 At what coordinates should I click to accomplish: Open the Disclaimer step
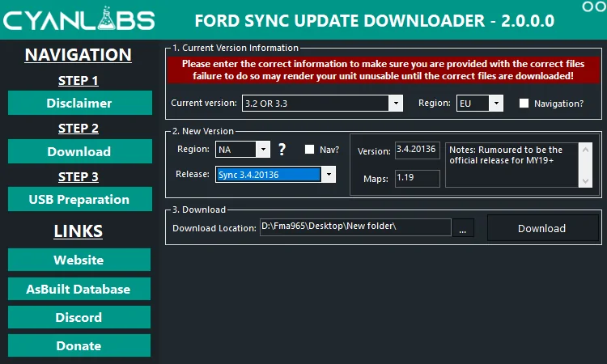tap(80, 103)
